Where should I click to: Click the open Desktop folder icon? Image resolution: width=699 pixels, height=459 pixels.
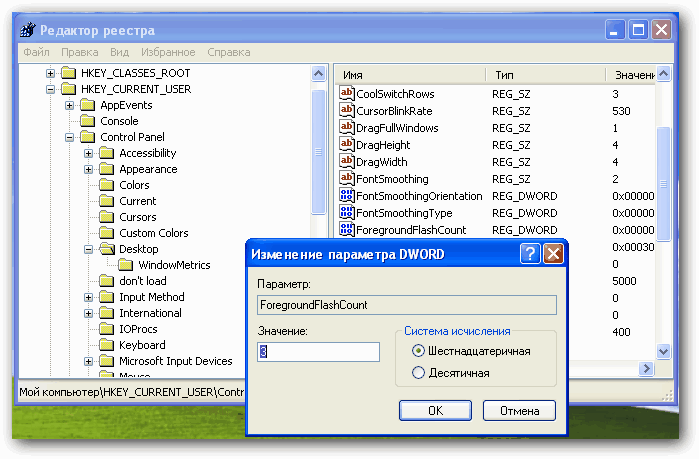(x=107, y=249)
